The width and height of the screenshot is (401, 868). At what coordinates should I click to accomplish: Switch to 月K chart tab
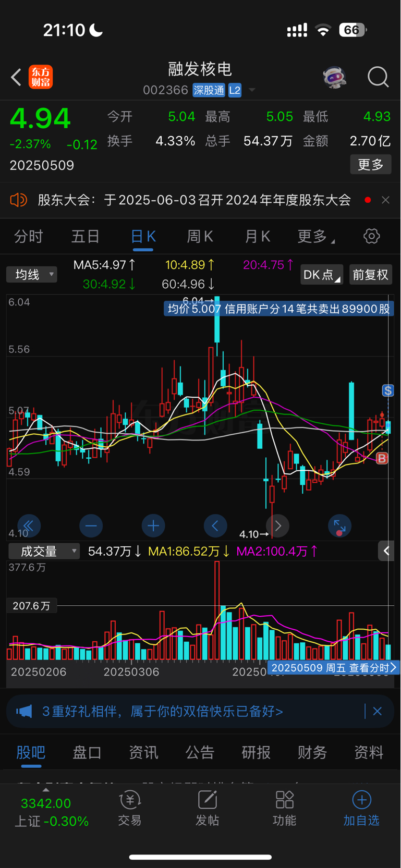(258, 237)
